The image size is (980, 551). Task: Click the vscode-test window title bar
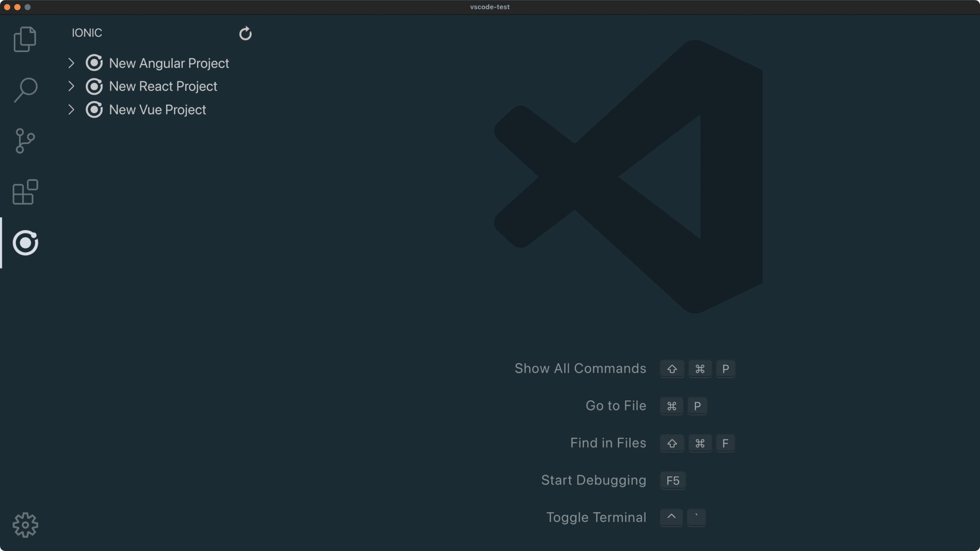point(490,7)
